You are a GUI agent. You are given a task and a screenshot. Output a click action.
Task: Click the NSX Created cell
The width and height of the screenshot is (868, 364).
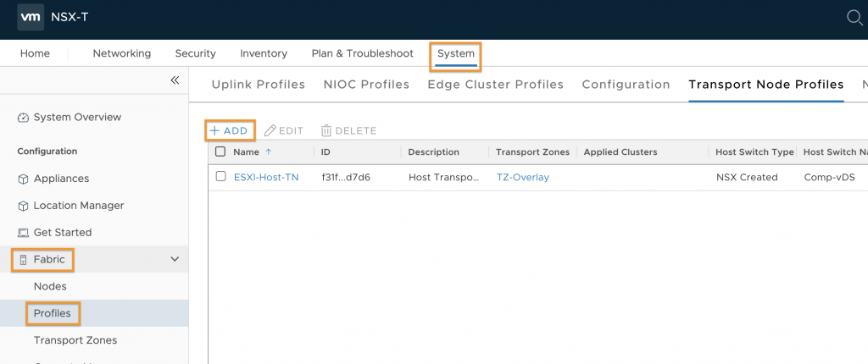coord(747,177)
